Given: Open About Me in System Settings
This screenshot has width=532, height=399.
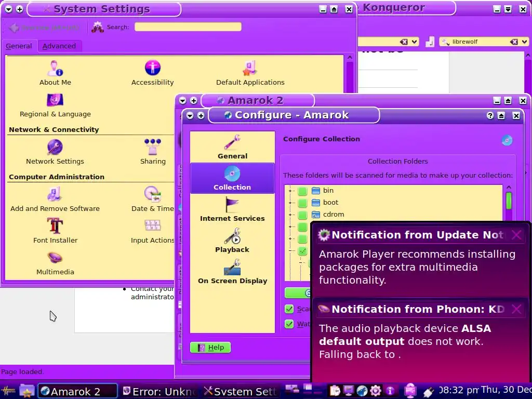Looking at the screenshot, I should (x=55, y=73).
